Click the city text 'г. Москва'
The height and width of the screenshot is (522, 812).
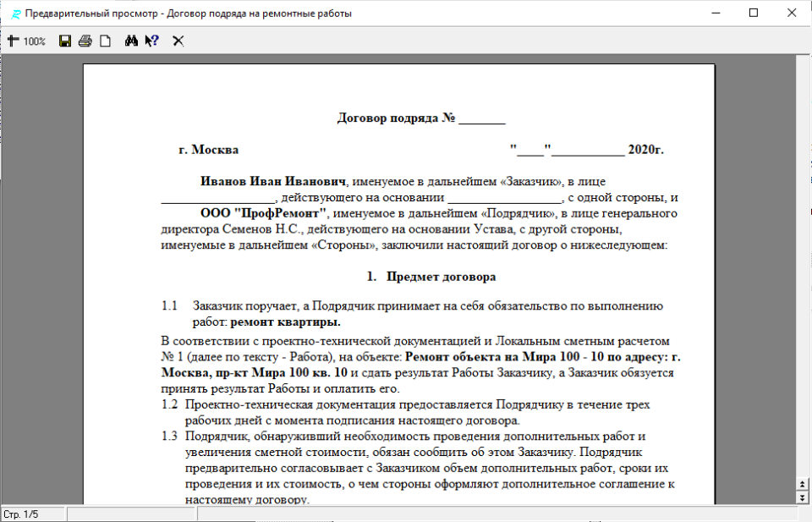[x=209, y=150]
